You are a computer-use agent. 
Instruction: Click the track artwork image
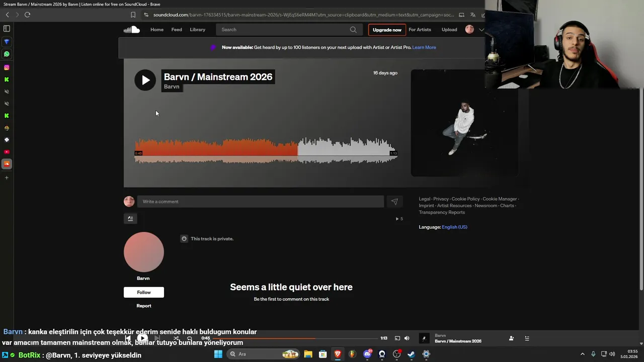click(x=464, y=123)
